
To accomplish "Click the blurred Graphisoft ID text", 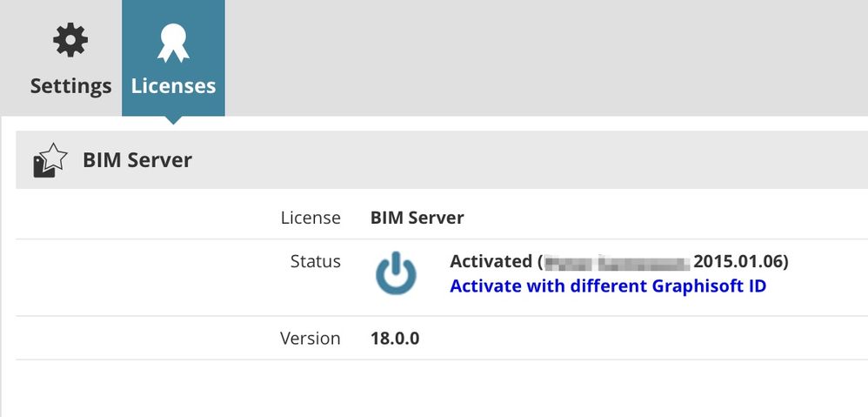I will point(616,261).
